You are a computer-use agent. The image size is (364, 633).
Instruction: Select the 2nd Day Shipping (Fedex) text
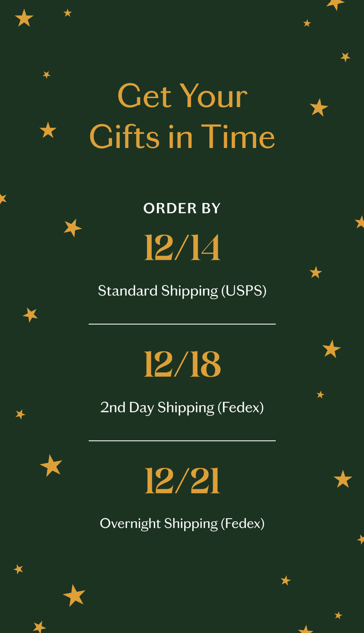pos(182,407)
